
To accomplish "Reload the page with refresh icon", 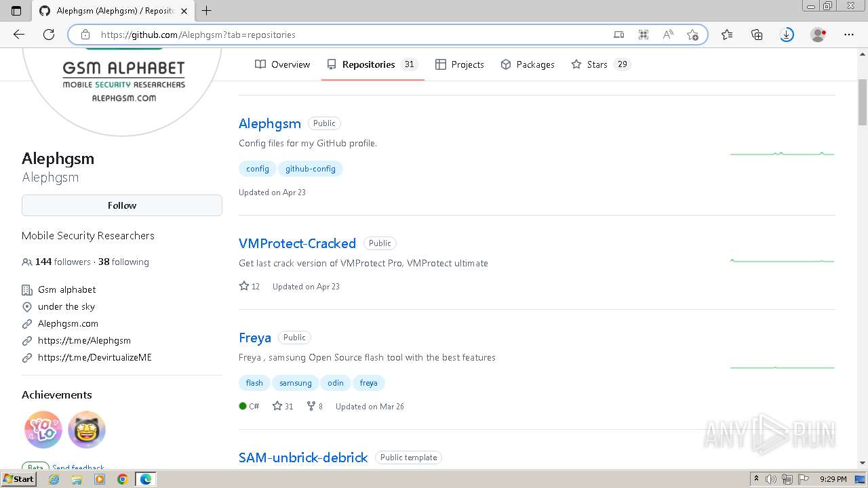I will click(49, 35).
